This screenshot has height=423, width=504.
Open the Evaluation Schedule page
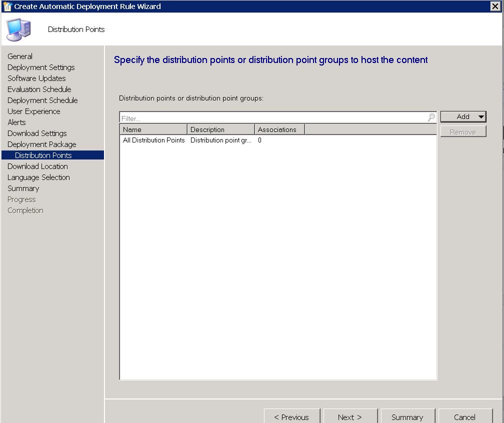[39, 89]
